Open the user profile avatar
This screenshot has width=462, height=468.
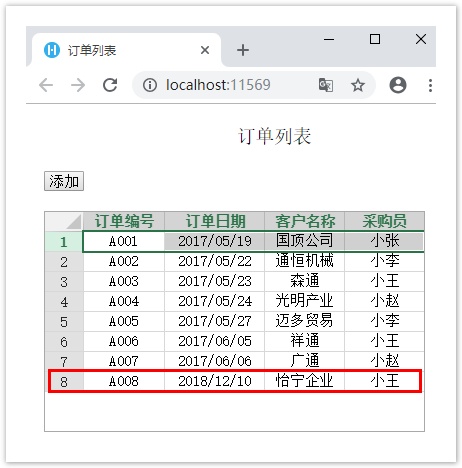pyautogui.click(x=398, y=85)
